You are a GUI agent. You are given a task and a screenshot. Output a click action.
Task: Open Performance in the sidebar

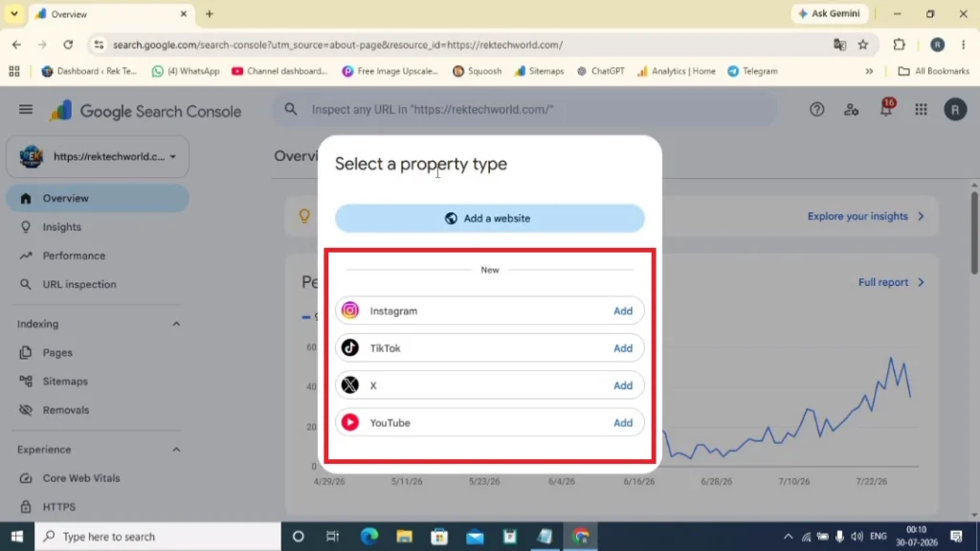(98, 255)
